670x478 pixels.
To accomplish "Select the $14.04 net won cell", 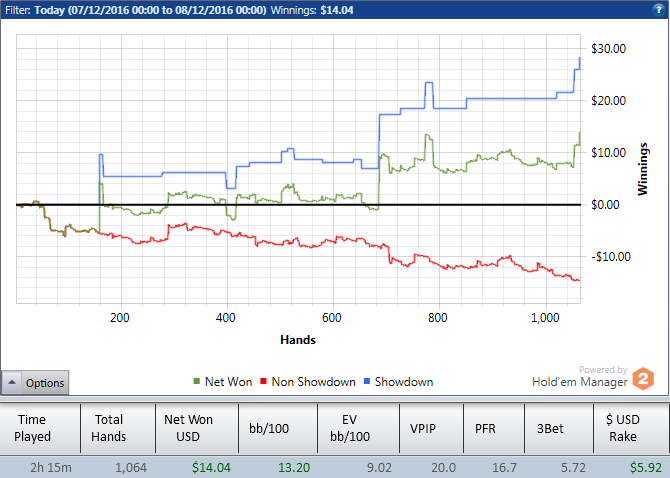I will coord(211,468).
